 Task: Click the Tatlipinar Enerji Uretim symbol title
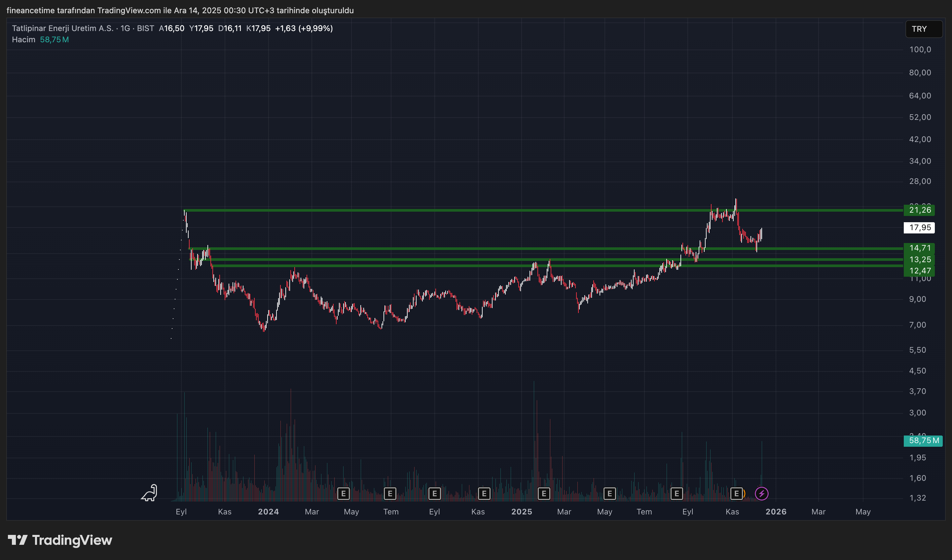[x=62, y=28]
